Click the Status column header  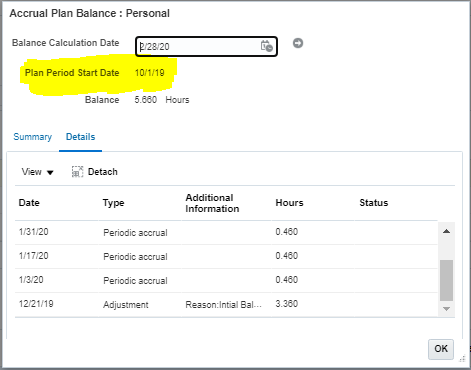[374, 203]
